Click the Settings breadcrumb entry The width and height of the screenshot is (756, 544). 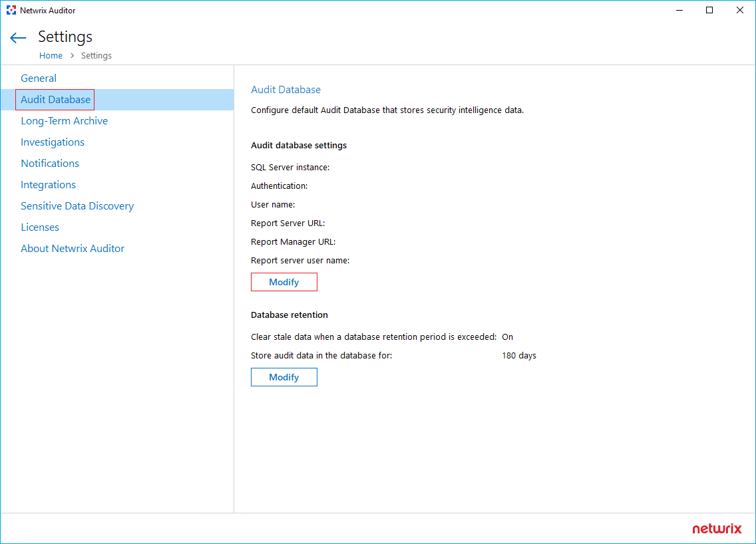96,55
